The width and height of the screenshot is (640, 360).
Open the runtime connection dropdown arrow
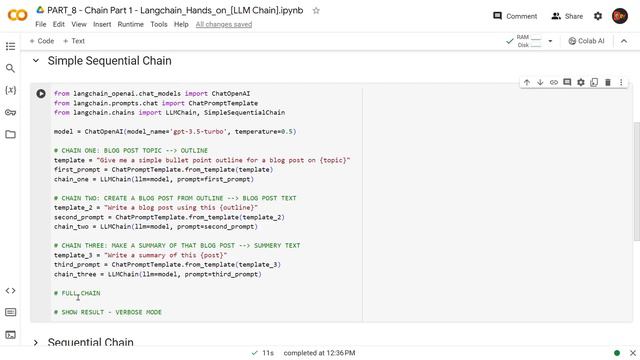(550, 41)
